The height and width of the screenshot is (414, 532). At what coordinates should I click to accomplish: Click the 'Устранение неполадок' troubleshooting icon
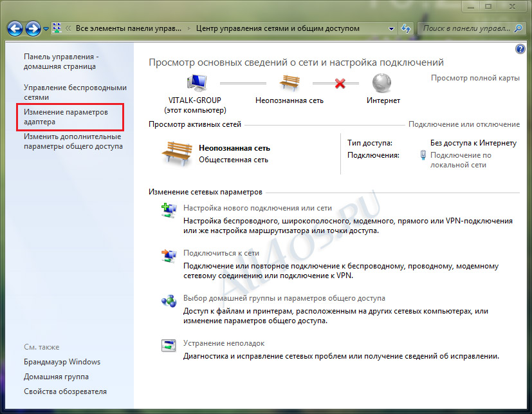click(x=169, y=345)
